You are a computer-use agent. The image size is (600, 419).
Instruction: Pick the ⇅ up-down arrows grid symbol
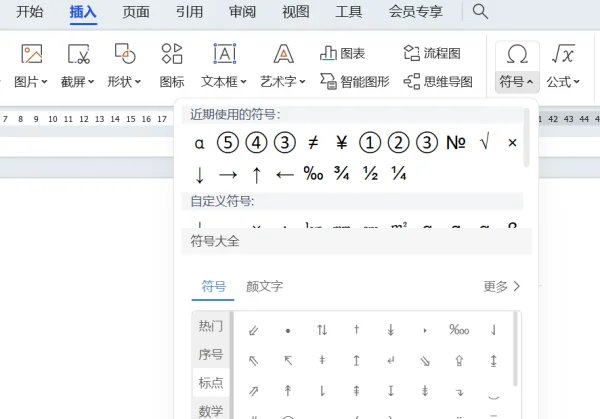322,329
